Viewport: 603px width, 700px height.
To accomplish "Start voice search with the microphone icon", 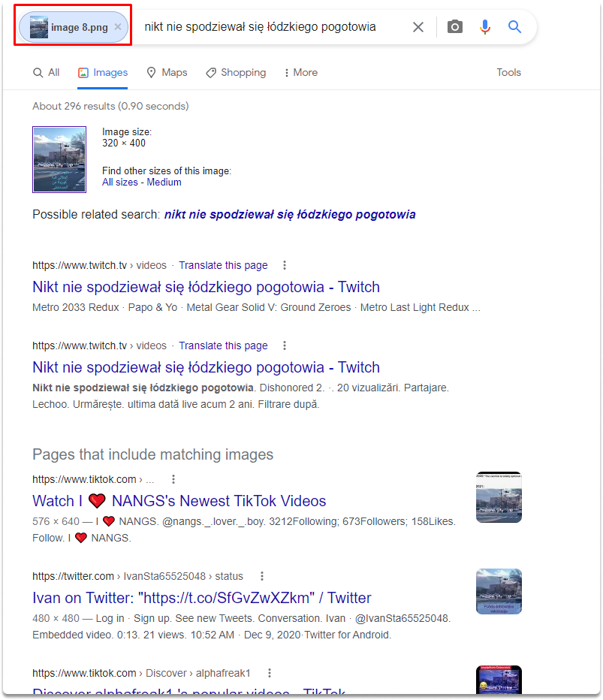I will [484, 27].
